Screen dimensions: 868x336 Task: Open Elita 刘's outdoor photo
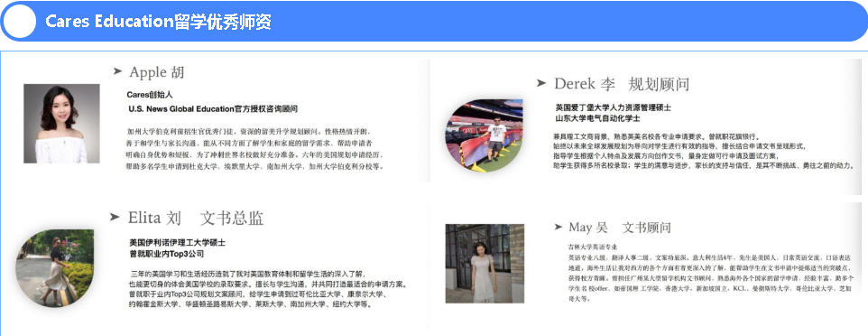pos(54,268)
